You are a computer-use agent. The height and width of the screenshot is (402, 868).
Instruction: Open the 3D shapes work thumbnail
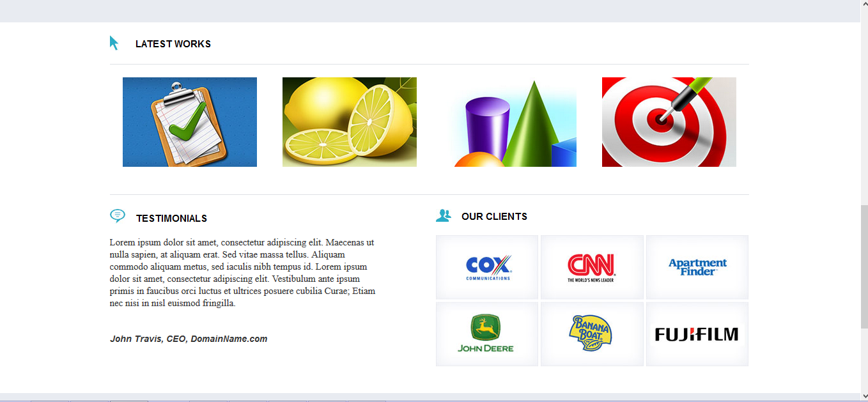point(509,122)
